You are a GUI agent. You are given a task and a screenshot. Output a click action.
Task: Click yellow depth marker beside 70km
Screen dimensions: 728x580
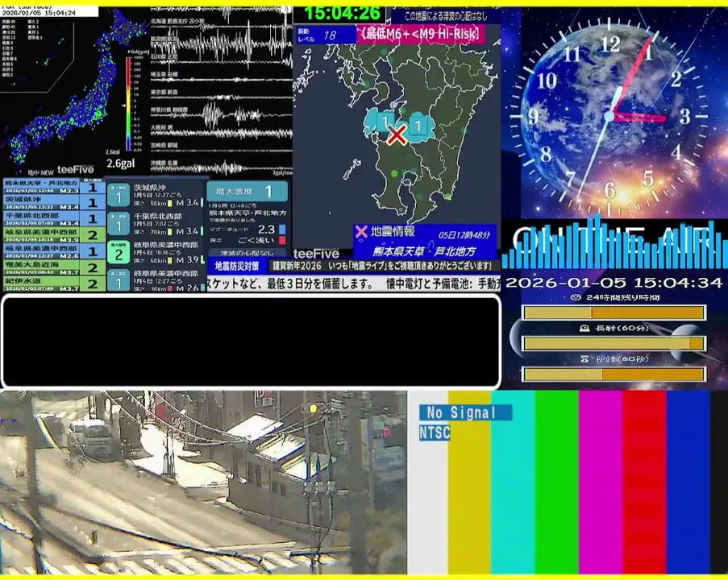point(170,231)
